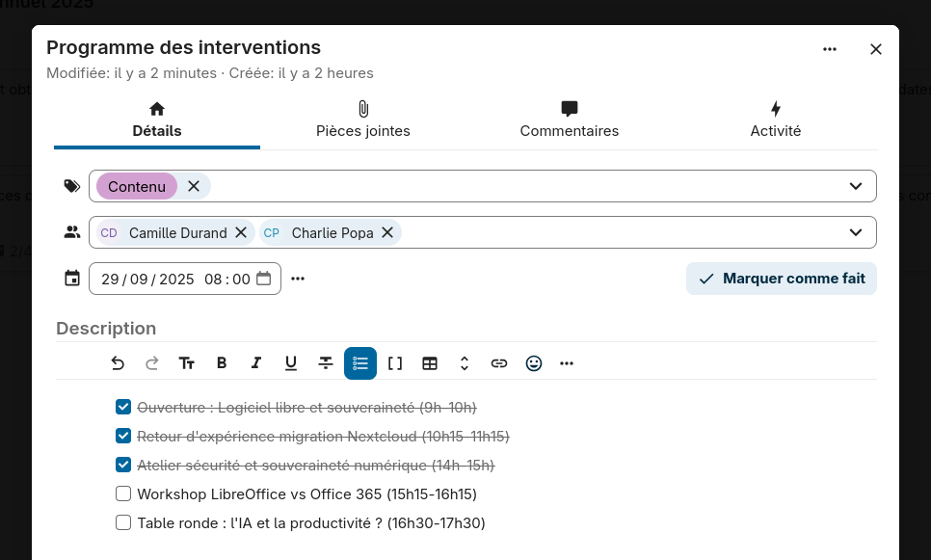The height and width of the screenshot is (560, 931).
Task: Check the Table ronde sur l'IA task
Action: (123, 522)
